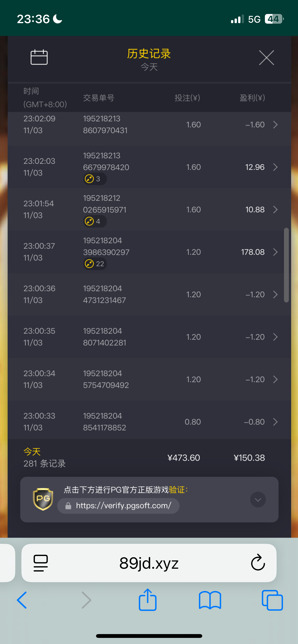This screenshot has height=644, width=298.
Task: Click the PG shield logo
Action: tap(43, 499)
